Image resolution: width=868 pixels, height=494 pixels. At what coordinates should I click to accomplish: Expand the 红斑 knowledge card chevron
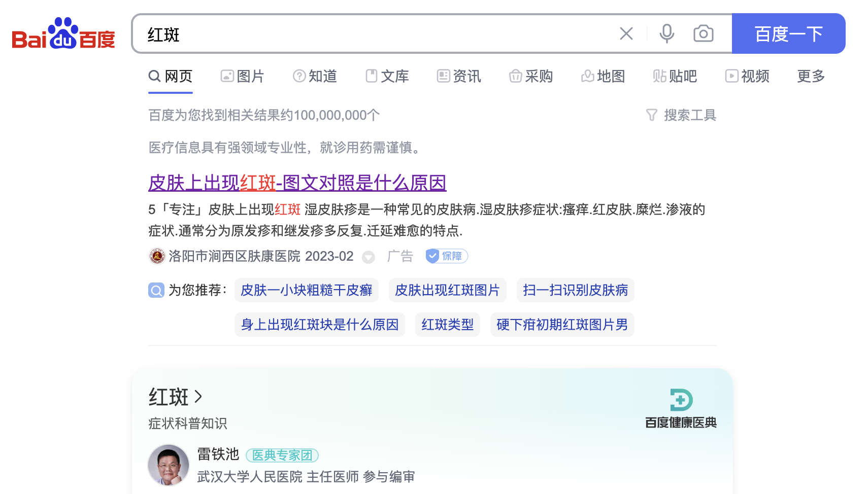199,397
